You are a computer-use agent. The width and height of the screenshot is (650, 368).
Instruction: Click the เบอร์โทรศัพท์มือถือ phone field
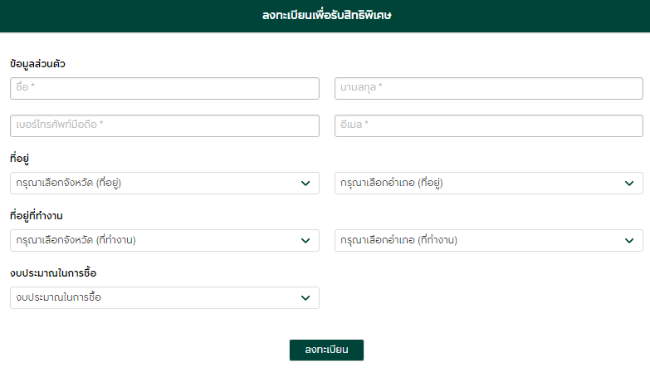[165, 126]
